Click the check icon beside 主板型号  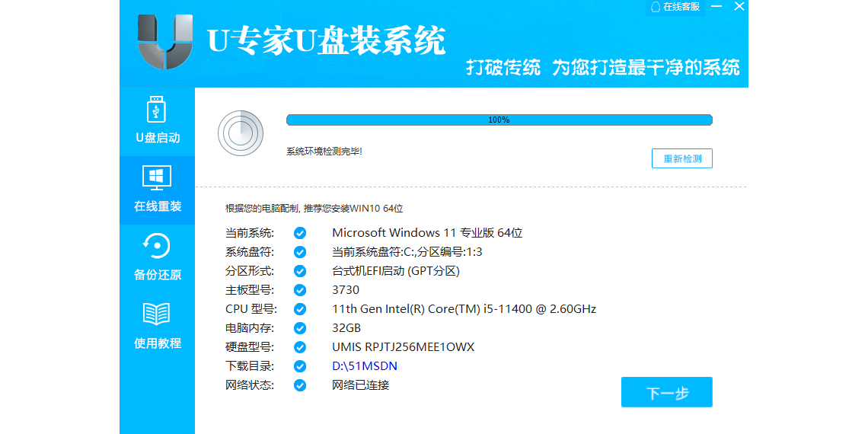(299, 290)
